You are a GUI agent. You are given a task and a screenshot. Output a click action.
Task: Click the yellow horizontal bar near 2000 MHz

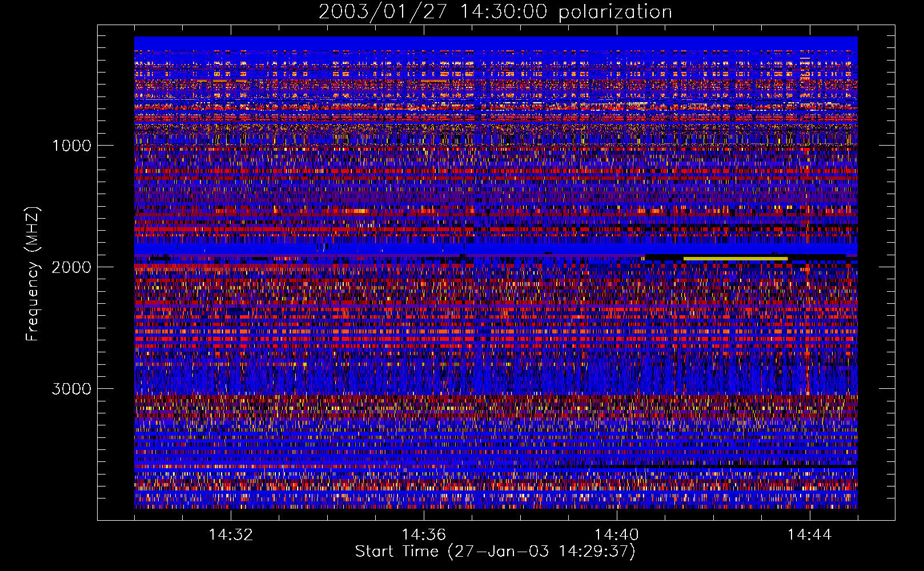click(x=736, y=259)
